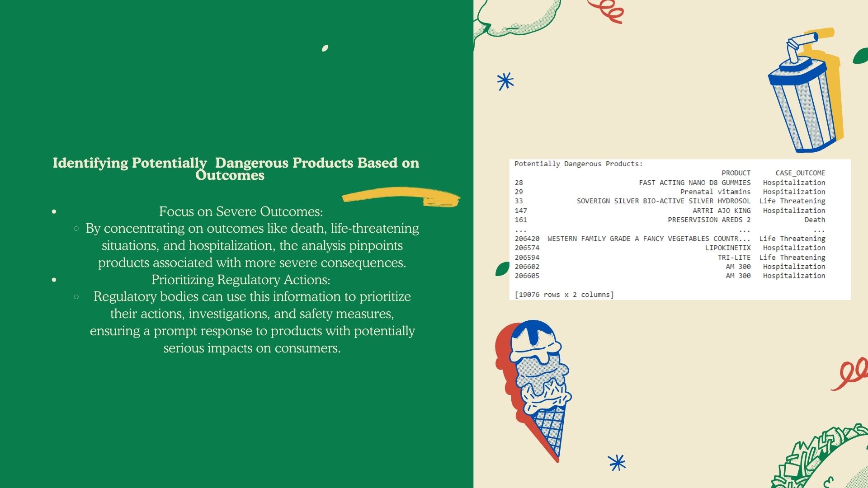This screenshot has width=868, height=488.
Task: Click the blue asterisk near top
Action: point(505,81)
